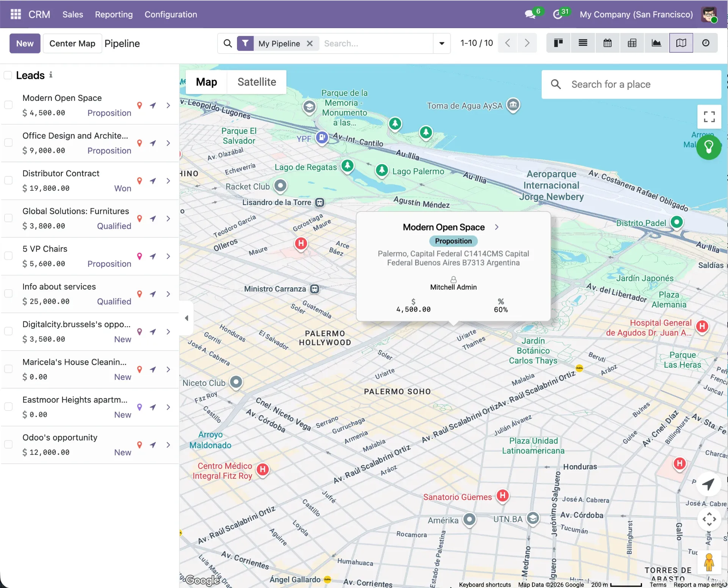Go to next page of records
The height and width of the screenshot is (588, 728).
pyautogui.click(x=527, y=43)
